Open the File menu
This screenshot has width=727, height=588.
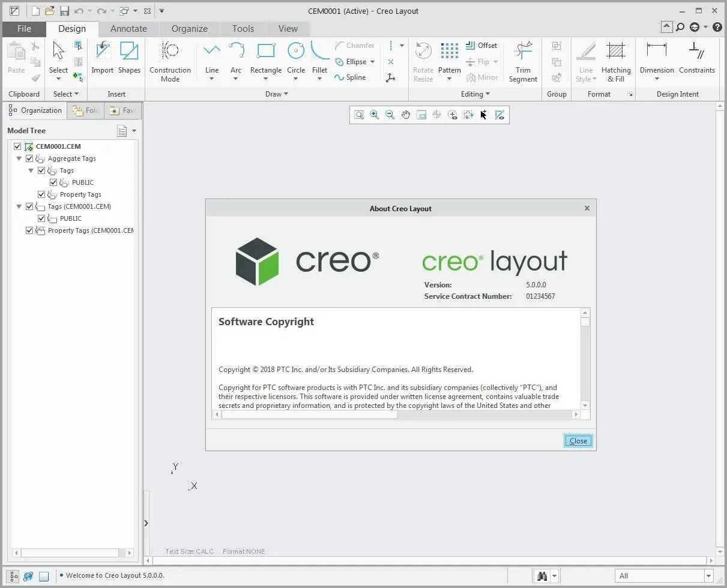coord(24,29)
